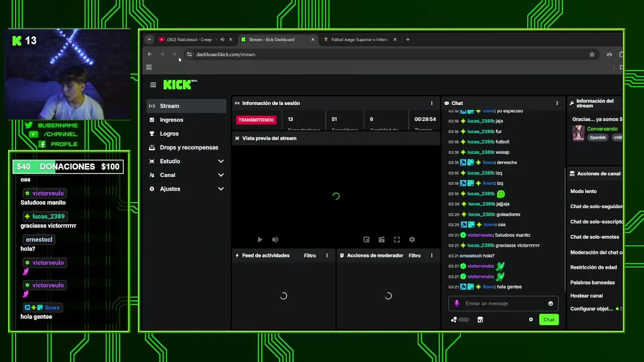Click the stream category thumbnail image

pyautogui.click(x=578, y=133)
